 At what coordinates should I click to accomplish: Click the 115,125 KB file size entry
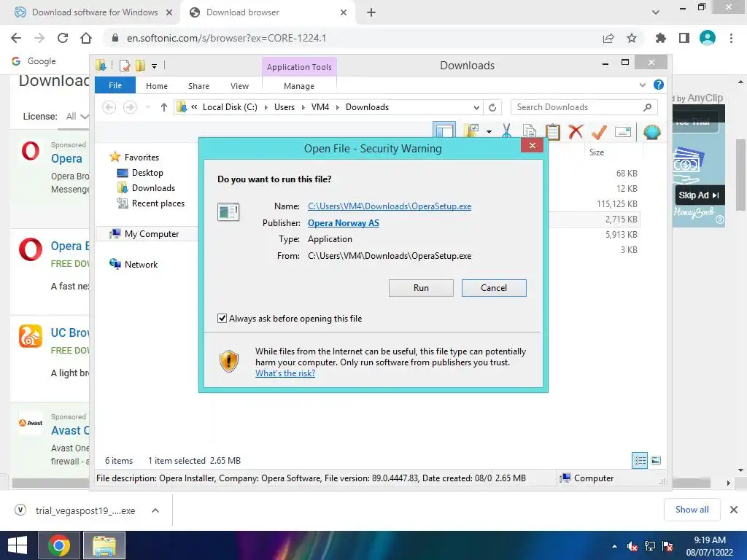tap(616, 204)
